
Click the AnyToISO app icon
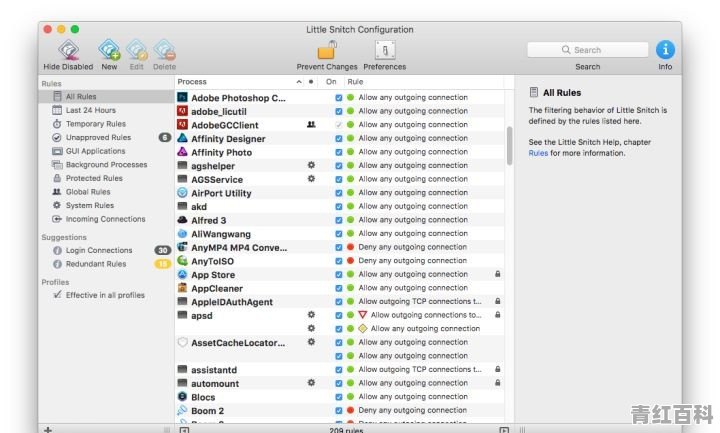(x=182, y=261)
